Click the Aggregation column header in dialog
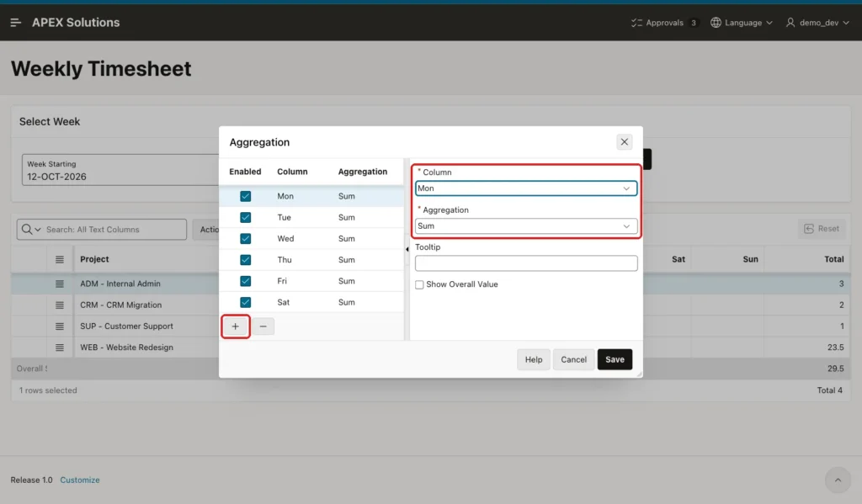862x504 pixels. pyautogui.click(x=362, y=172)
